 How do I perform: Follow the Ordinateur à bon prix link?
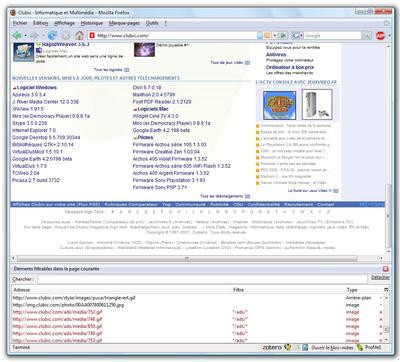click(x=290, y=67)
